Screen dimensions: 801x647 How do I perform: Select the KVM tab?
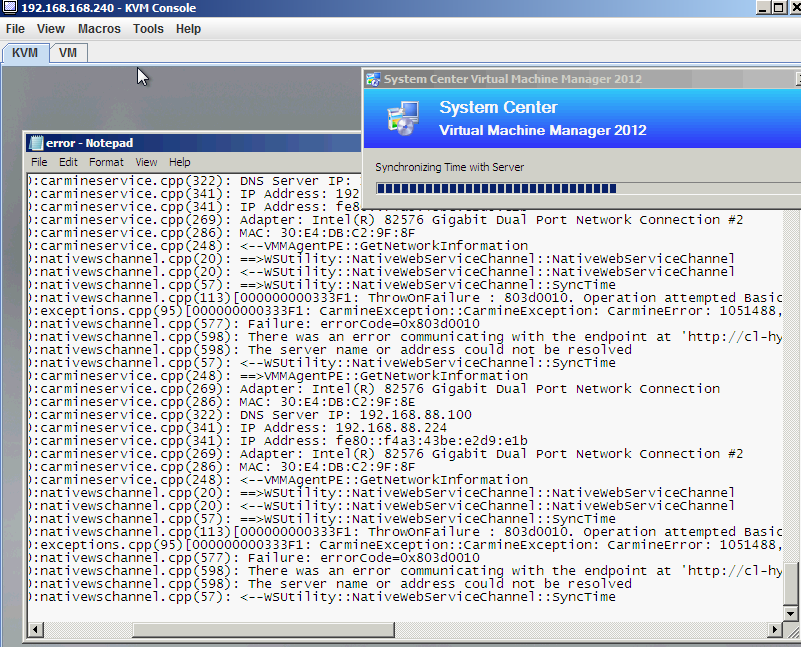coord(25,53)
